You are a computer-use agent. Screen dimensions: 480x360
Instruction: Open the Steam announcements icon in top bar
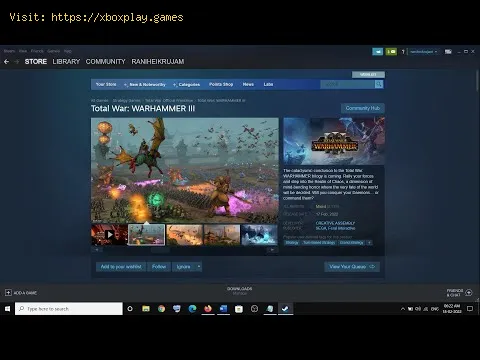(377, 52)
